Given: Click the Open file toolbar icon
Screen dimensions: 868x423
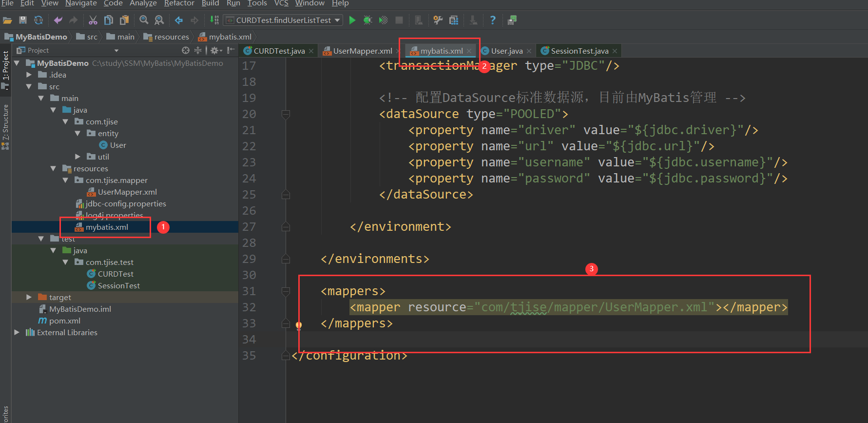Looking at the screenshot, I should tap(7, 20).
